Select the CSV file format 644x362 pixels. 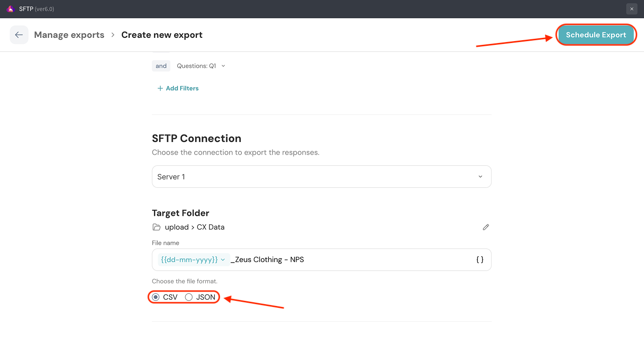[156, 297]
